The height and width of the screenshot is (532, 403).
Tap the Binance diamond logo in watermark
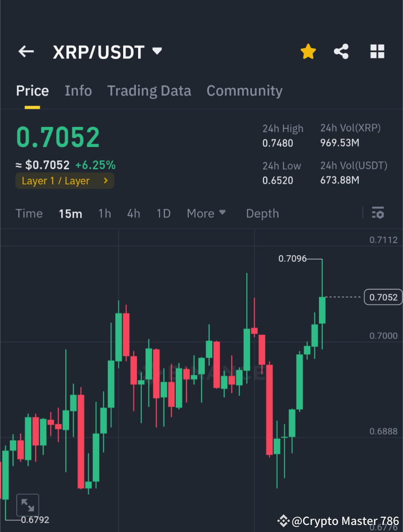pyautogui.click(x=283, y=521)
